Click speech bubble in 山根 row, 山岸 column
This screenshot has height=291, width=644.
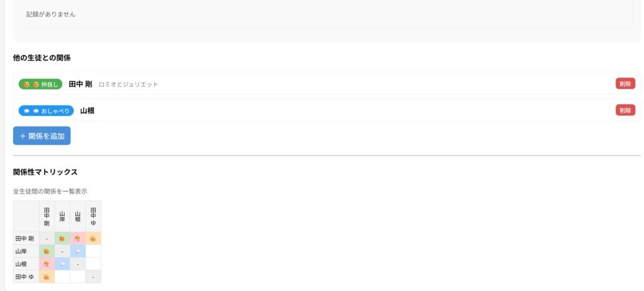[x=62, y=264]
